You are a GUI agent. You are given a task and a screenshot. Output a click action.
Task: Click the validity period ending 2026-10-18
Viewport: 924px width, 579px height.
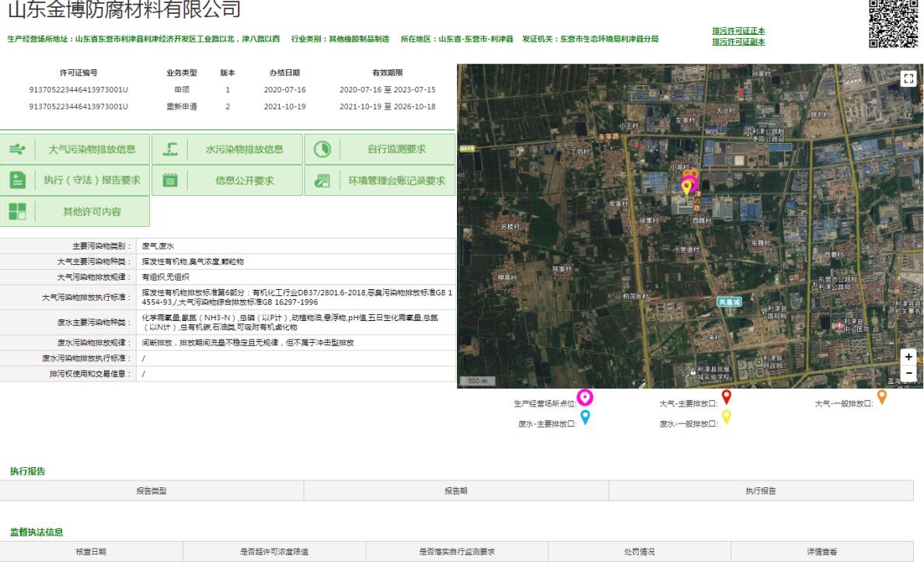387,106
